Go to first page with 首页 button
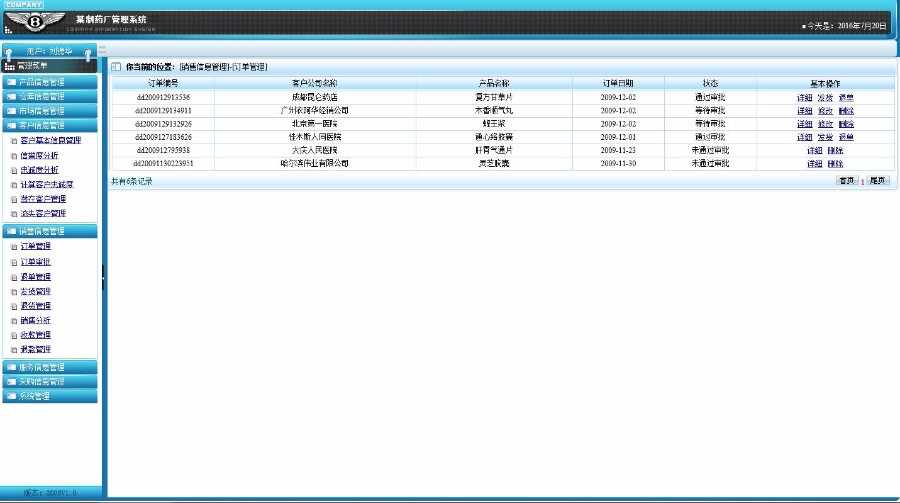This screenshot has width=900, height=503. (847, 181)
